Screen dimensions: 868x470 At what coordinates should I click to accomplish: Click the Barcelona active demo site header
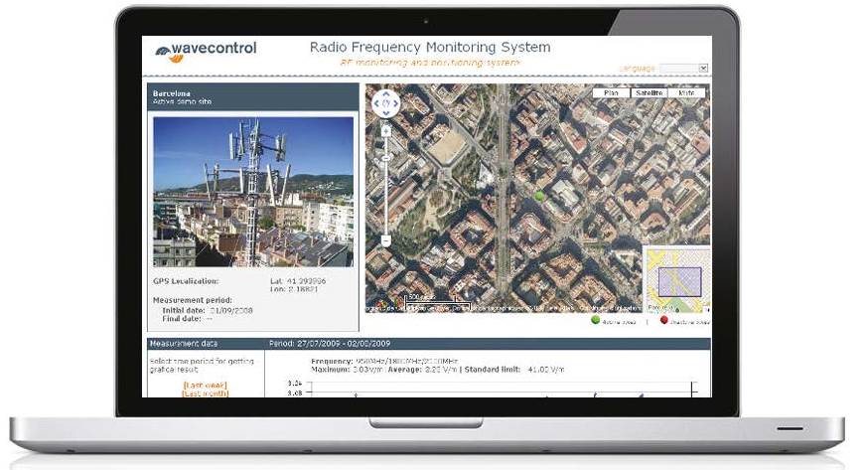[x=252, y=96]
